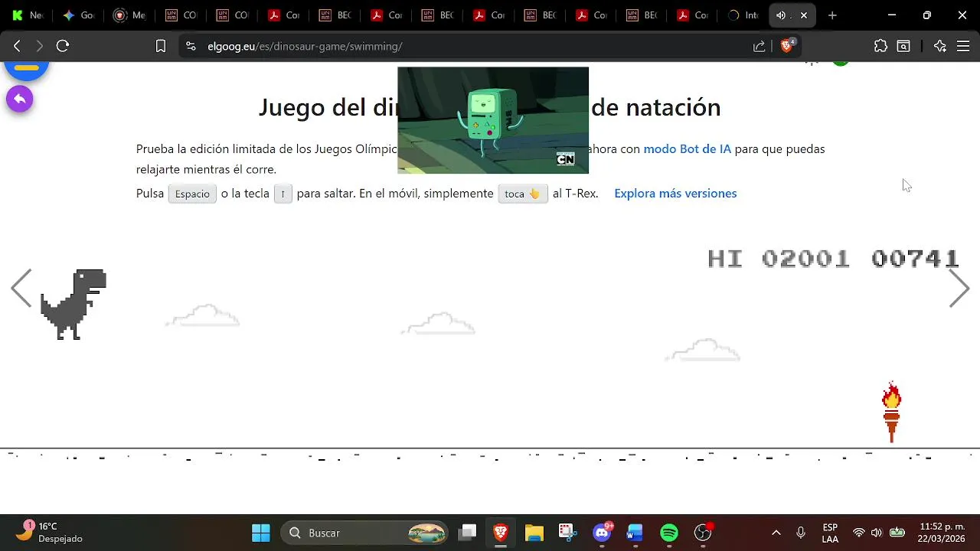Screen dimensions: 980x551
Task: Click the yellow-bar blue circle button
Action: (x=26, y=69)
